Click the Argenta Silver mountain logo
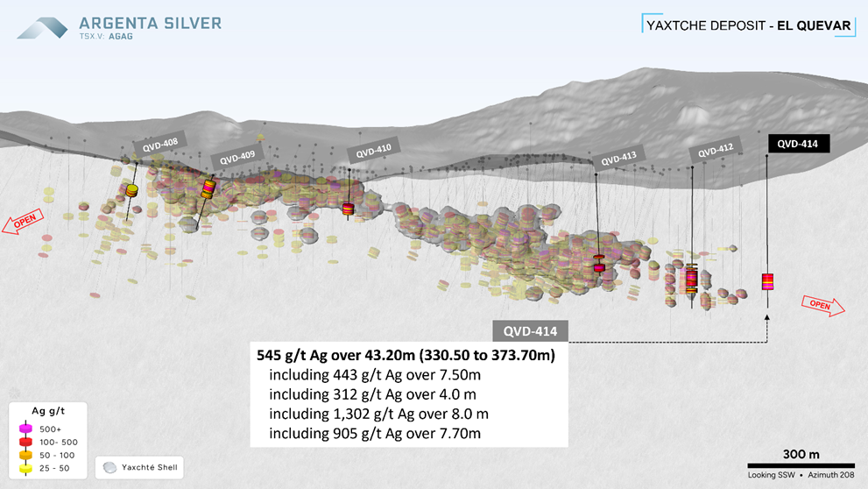868x489 pixels. point(42,28)
